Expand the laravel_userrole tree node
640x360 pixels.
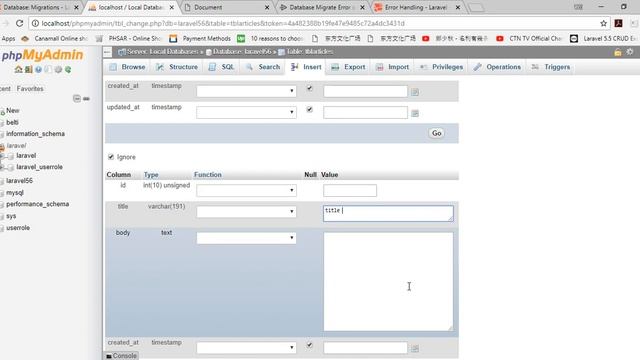coord(2,167)
